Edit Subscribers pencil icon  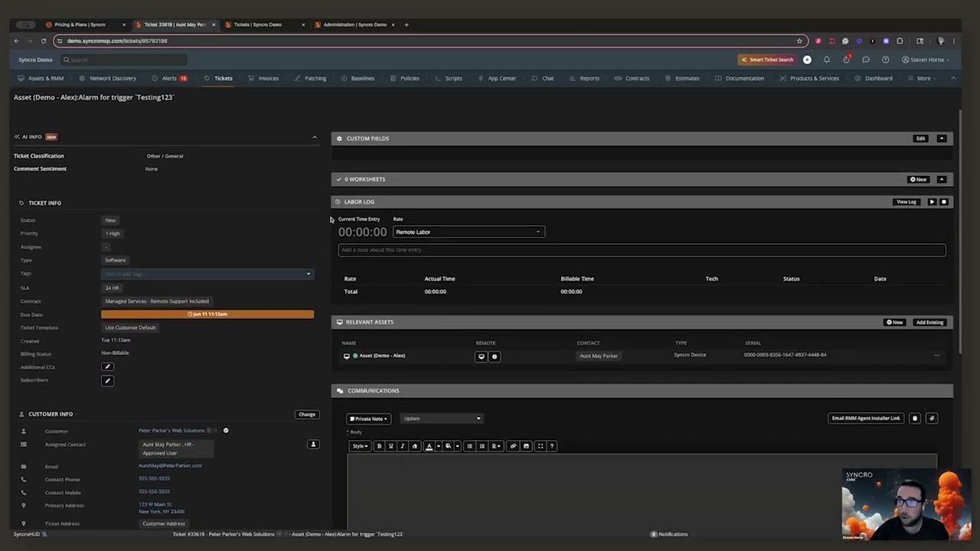[107, 380]
